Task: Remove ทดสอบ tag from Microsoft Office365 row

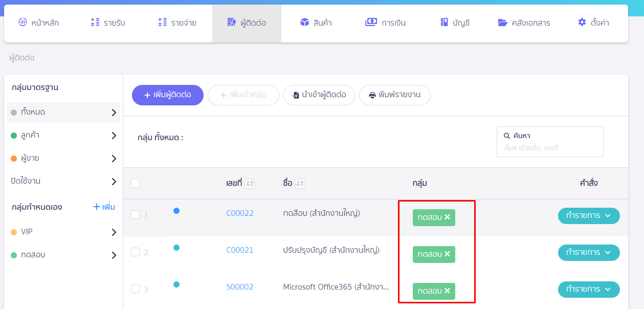Action: click(447, 291)
